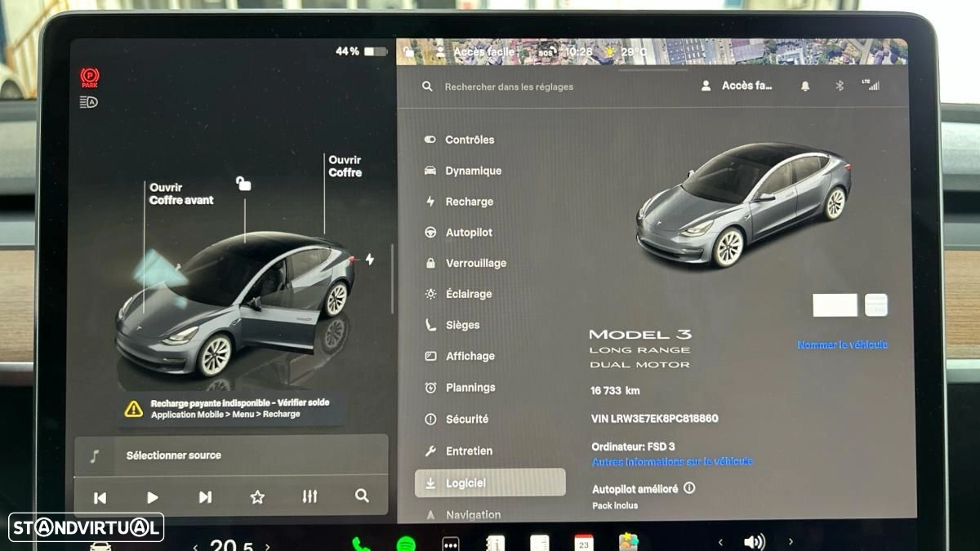The height and width of the screenshot is (551, 980).
Task: Open media search with the magnifier icon
Action: pyautogui.click(x=362, y=496)
